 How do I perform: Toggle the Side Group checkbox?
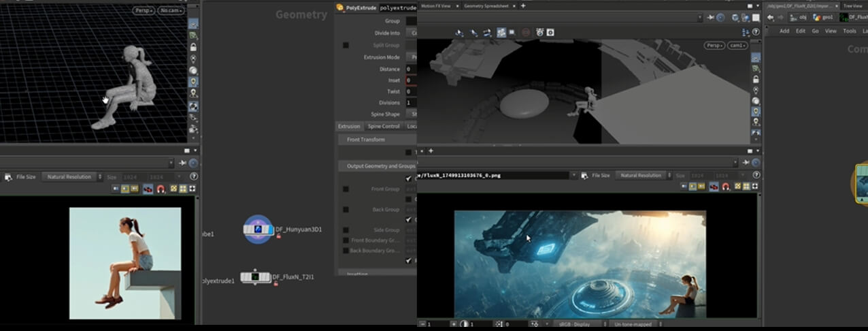coord(346,230)
